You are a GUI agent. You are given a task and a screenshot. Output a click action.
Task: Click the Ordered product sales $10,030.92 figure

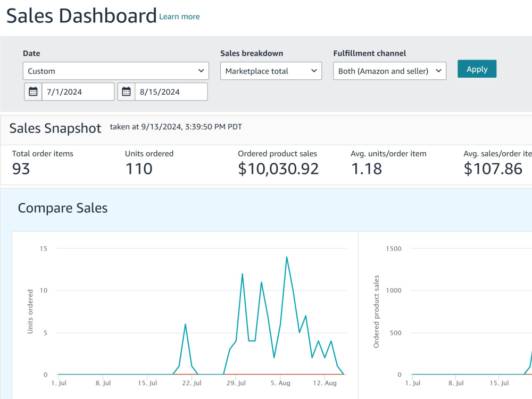pos(278,169)
